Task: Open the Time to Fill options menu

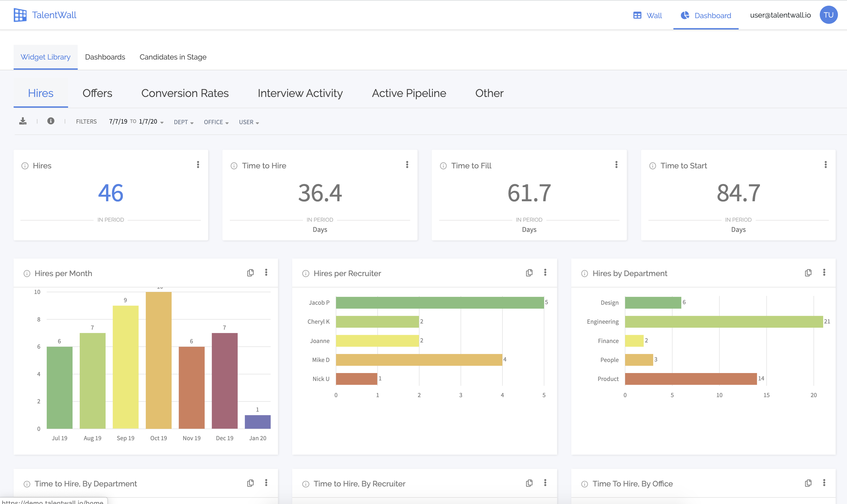Action: (x=616, y=165)
